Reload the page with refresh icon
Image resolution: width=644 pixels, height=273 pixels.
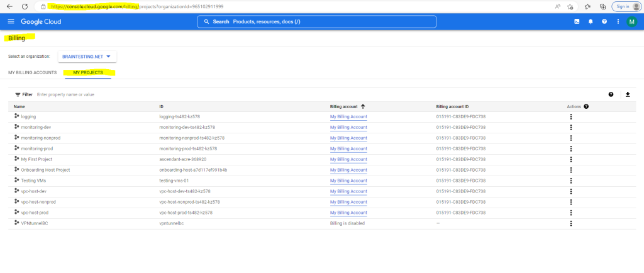click(x=25, y=6)
